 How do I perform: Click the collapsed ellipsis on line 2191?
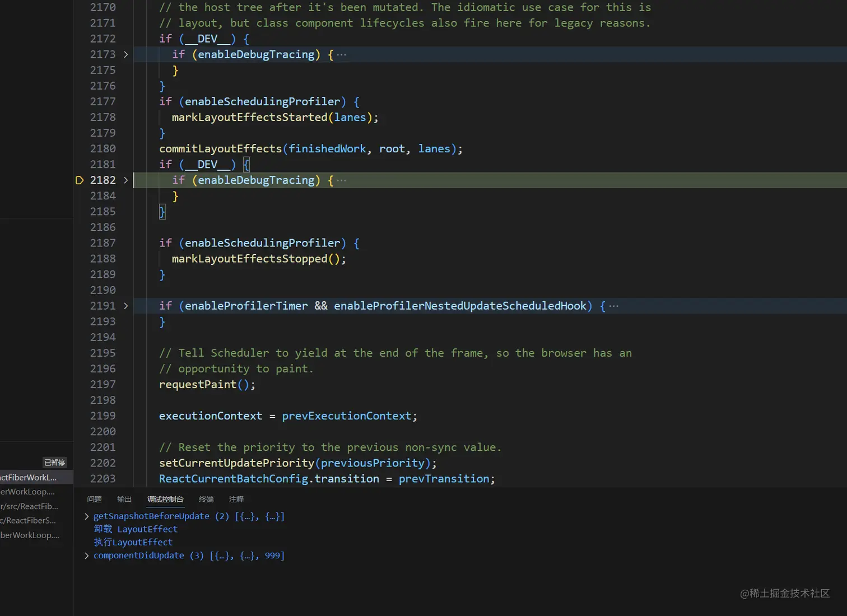[x=614, y=306]
